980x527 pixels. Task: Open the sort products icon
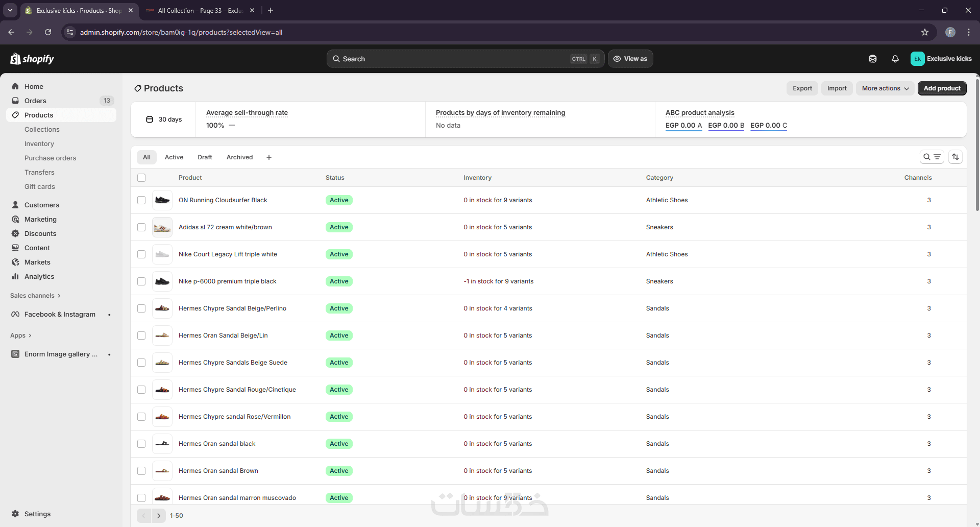click(955, 157)
